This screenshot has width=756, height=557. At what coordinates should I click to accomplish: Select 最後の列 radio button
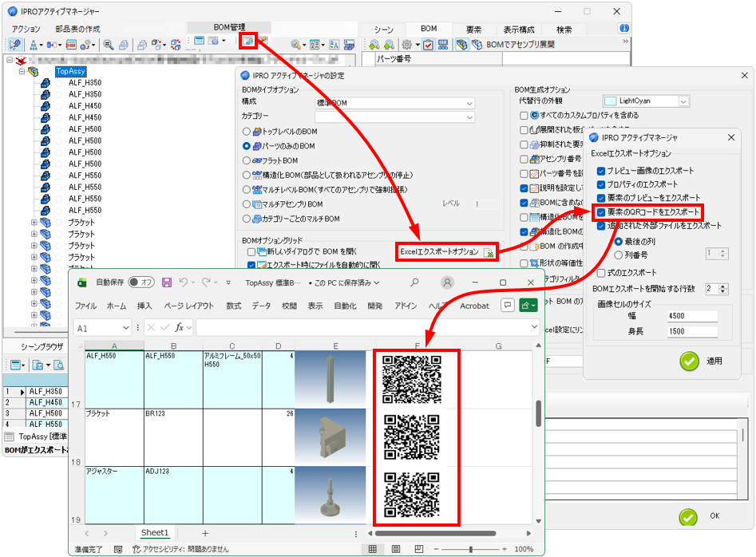point(618,242)
